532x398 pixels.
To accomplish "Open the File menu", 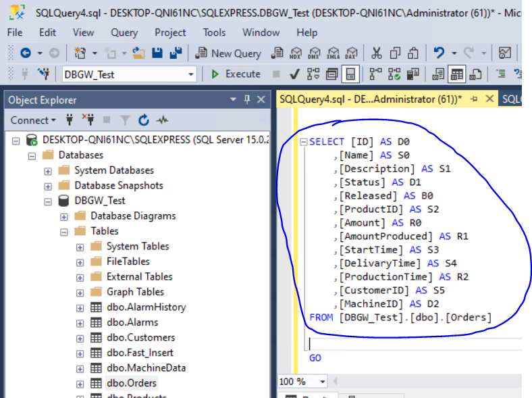I will pos(15,32).
